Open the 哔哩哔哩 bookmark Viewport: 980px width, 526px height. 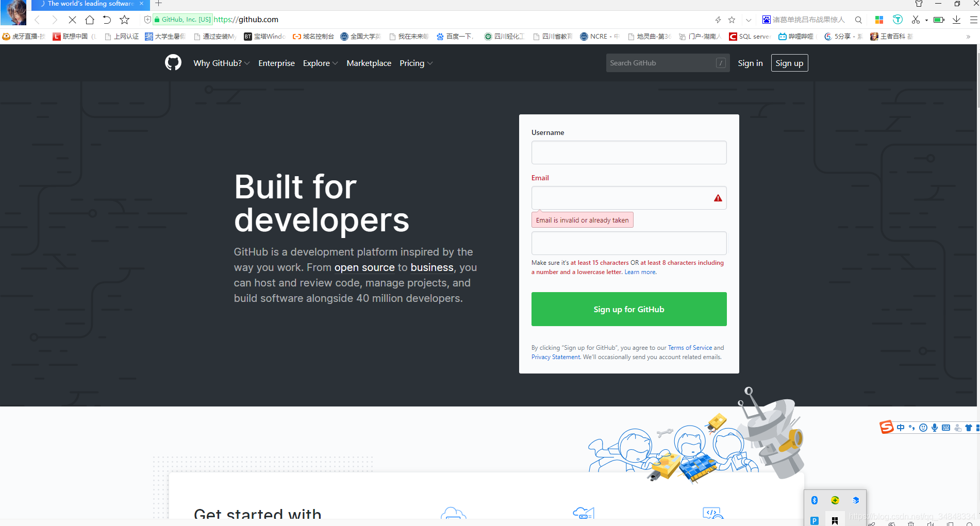[x=796, y=37]
